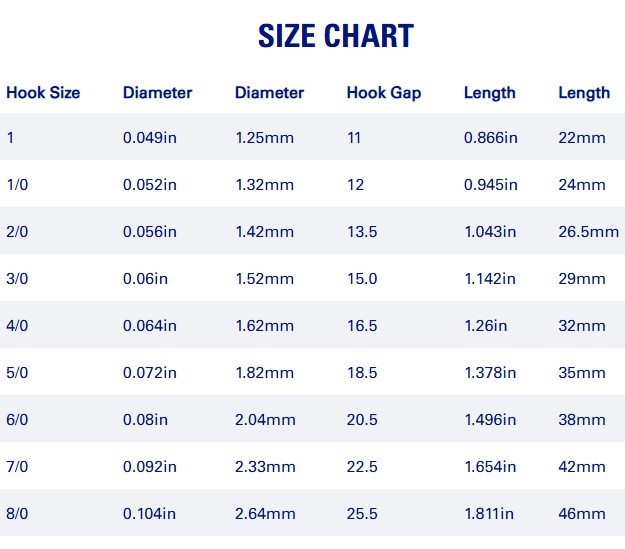Click the 35mm length value
625x549 pixels.
point(582,373)
